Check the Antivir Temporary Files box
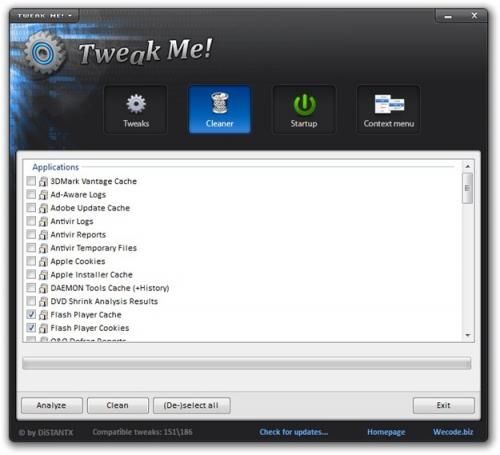Viewport: 500px width, 455px height. coord(31,248)
